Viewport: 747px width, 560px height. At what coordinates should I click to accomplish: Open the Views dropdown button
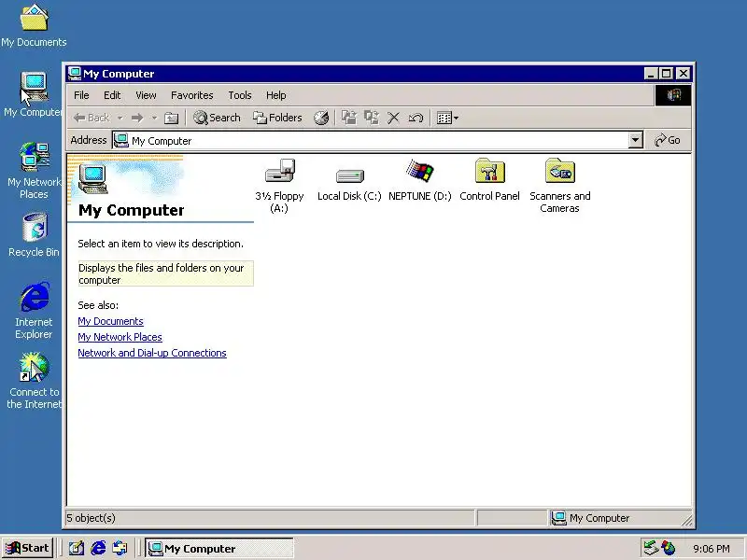pos(448,118)
